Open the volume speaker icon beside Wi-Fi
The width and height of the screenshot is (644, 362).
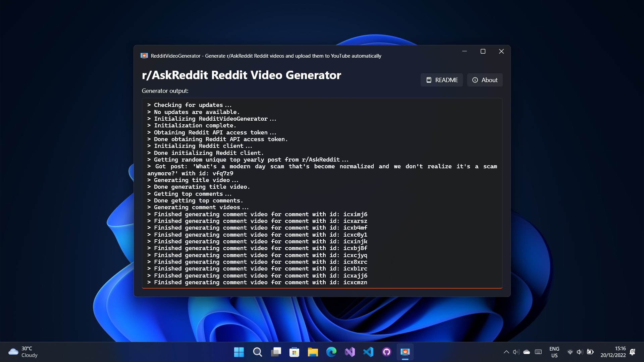pos(580,352)
